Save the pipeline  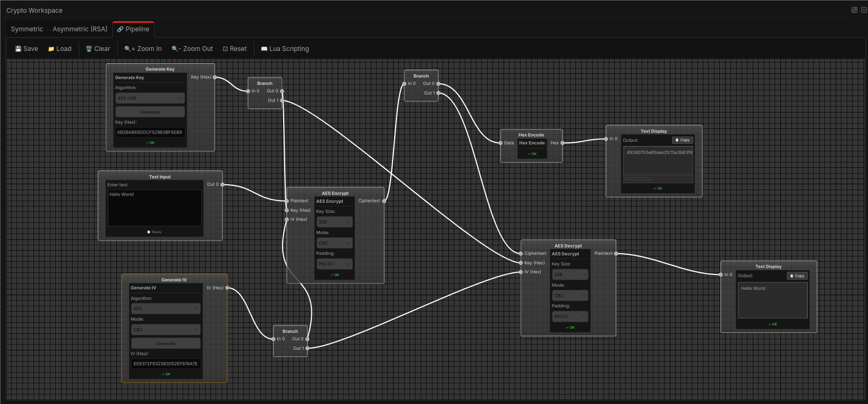27,49
